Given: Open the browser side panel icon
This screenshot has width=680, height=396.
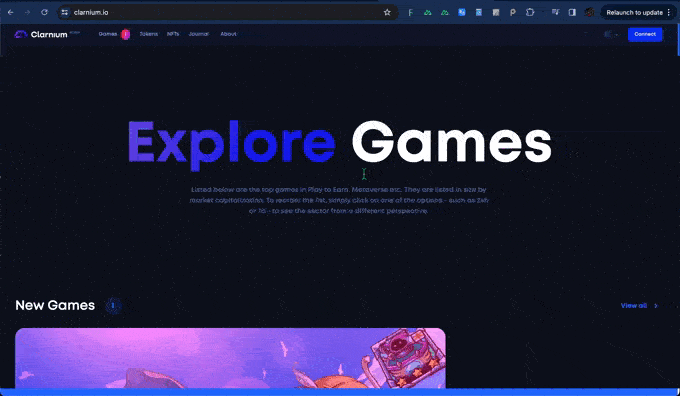Looking at the screenshot, I should [572, 13].
